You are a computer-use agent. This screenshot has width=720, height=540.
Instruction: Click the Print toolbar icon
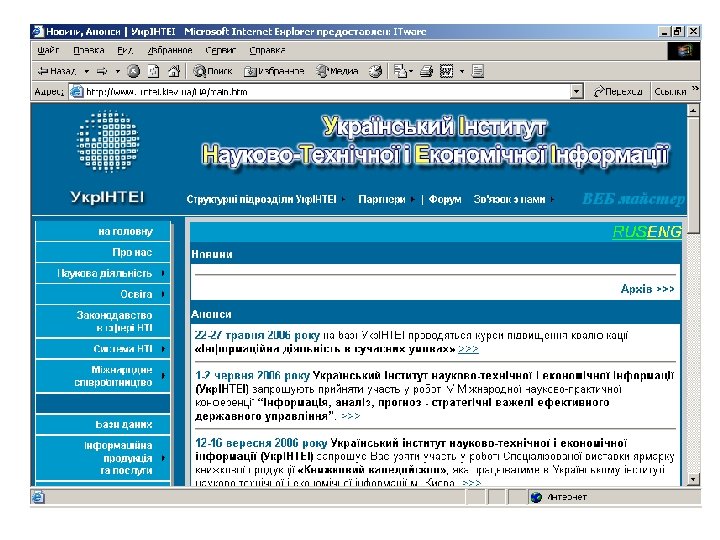pos(427,71)
